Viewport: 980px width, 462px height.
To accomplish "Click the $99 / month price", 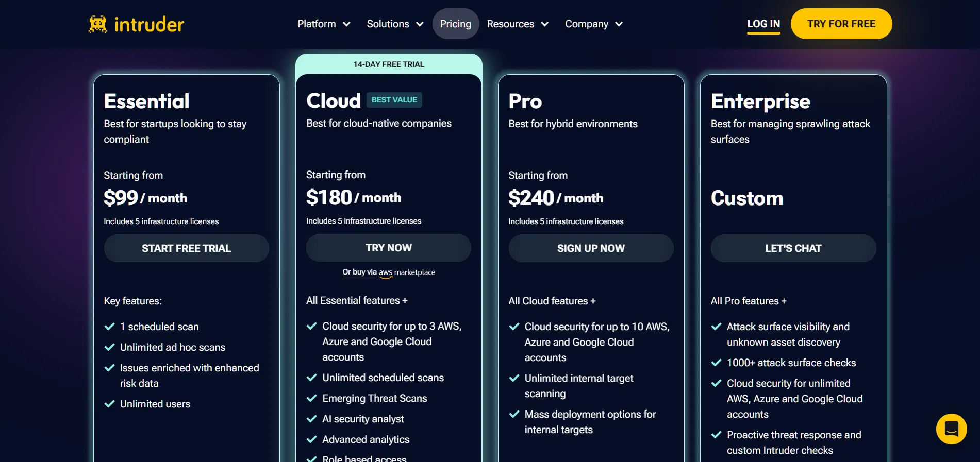I will [145, 198].
